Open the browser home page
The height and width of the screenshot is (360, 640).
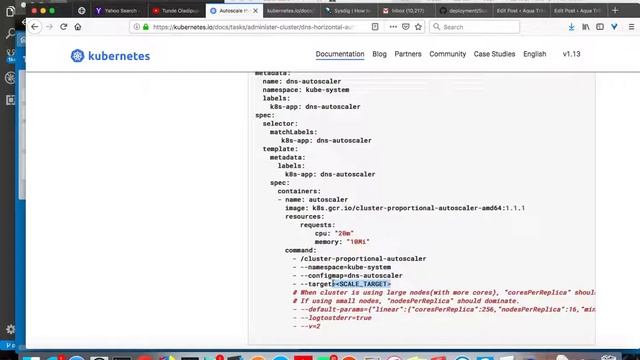click(78, 27)
